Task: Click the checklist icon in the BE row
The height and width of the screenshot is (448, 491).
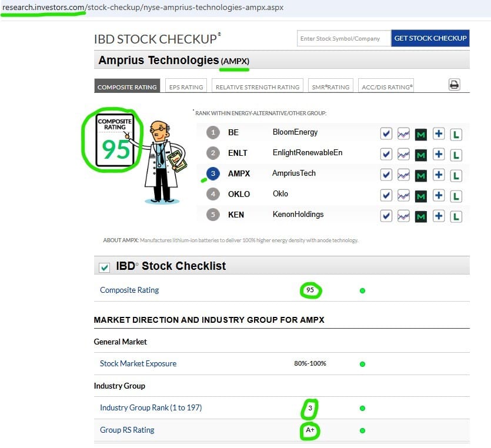Action: click(386, 133)
